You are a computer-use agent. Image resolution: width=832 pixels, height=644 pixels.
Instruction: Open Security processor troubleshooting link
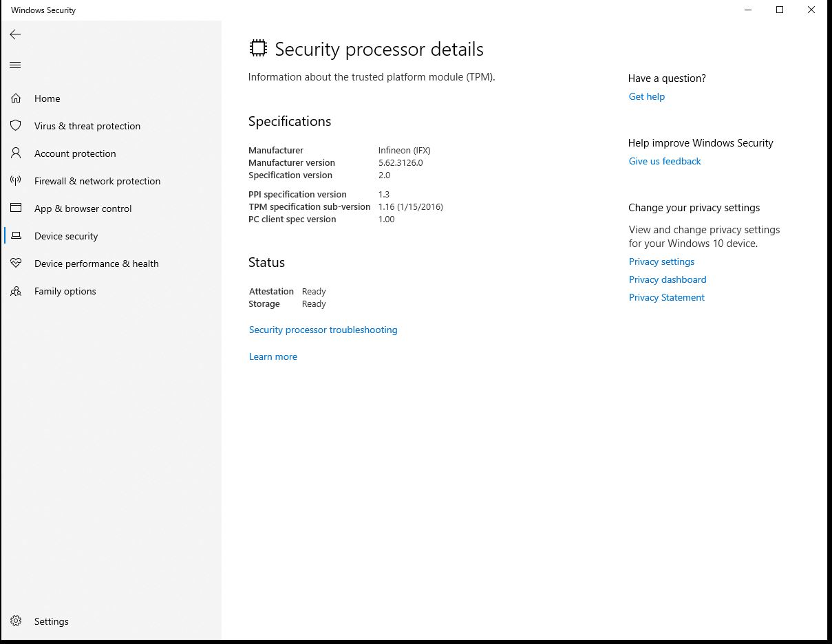coord(323,330)
